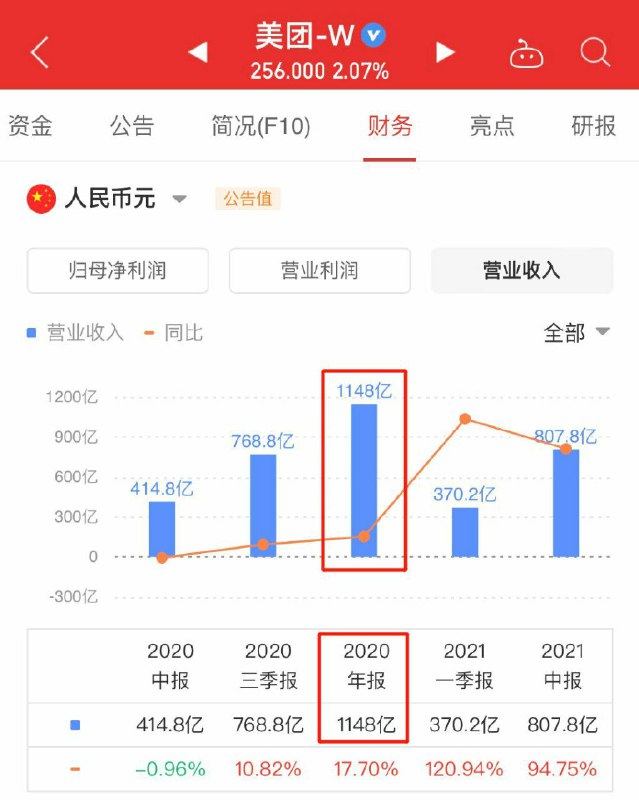Tap the blue square table row marker
The image size is (639, 800).
tap(75, 725)
